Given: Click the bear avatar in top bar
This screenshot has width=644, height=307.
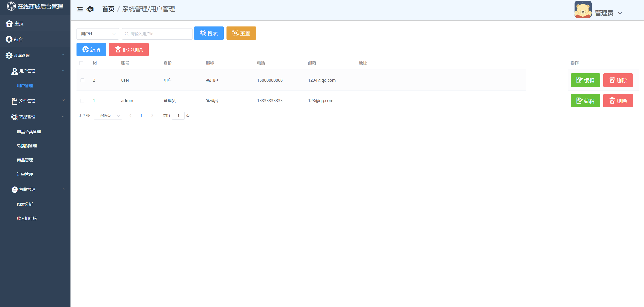Looking at the screenshot, I should (x=583, y=10).
